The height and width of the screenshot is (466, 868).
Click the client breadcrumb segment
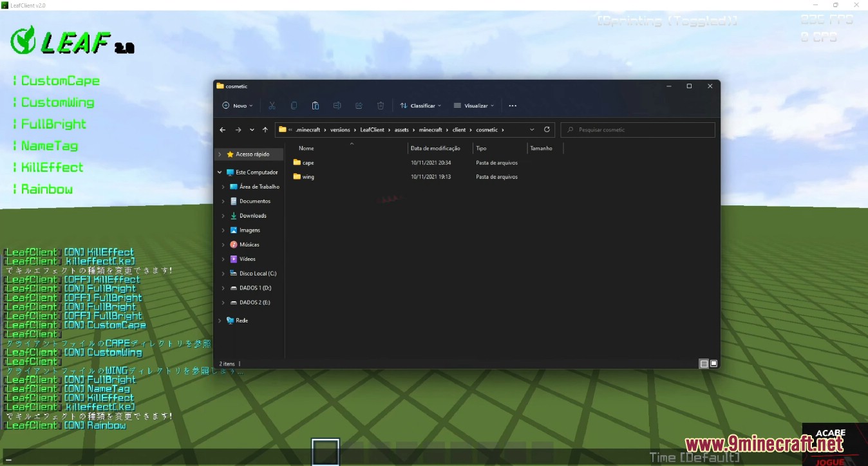point(459,129)
